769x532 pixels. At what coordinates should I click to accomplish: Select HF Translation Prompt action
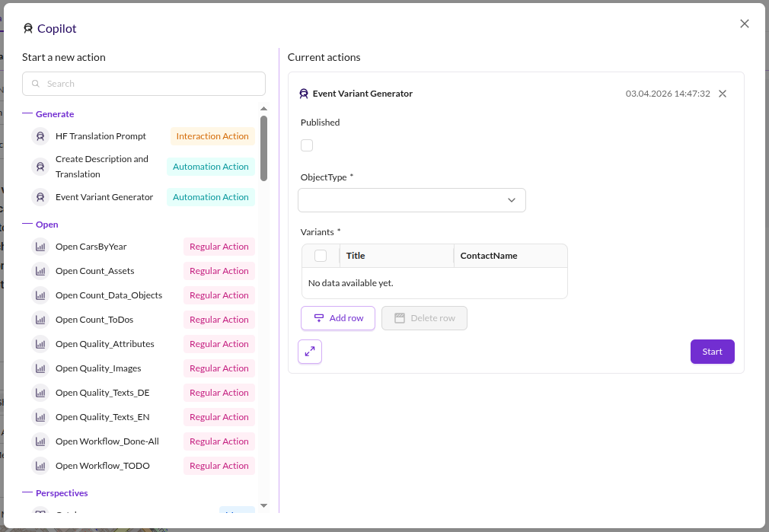click(143, 136)
